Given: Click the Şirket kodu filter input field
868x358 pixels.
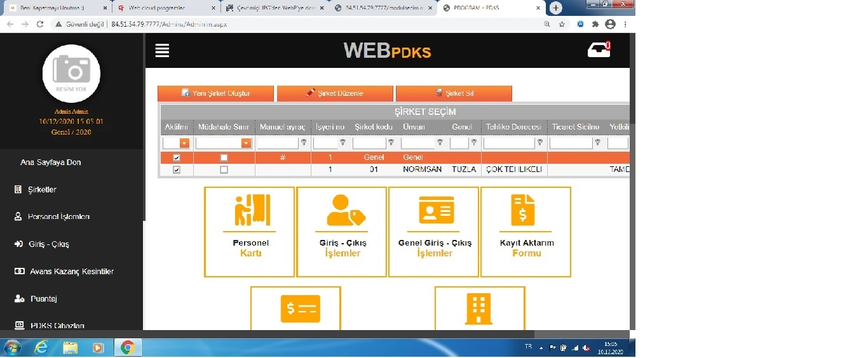Looking at the screenshot, I should pos(369,143).
